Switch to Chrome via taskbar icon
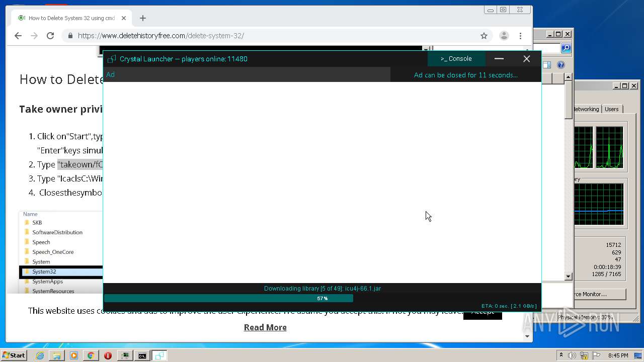 tap(91, 355)
